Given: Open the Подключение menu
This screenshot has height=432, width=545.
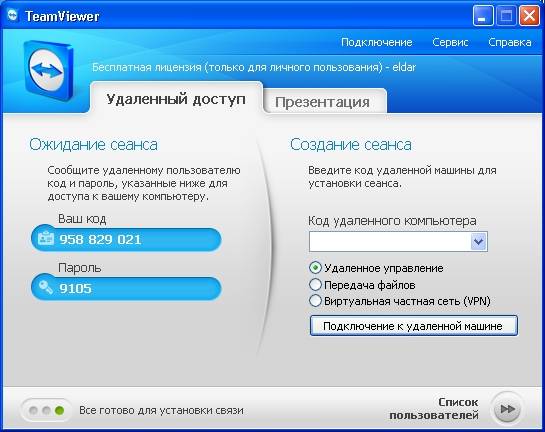Looking at the screenshot, I should [376, 42].
